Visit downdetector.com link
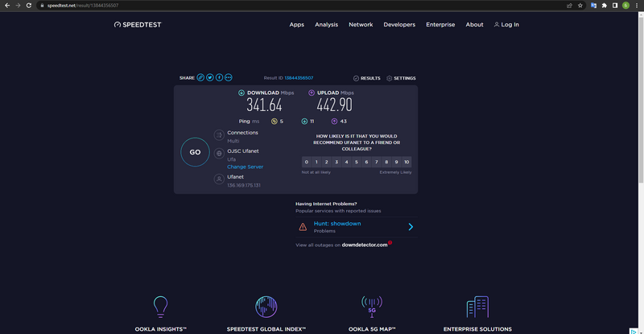 pos(365,245)
